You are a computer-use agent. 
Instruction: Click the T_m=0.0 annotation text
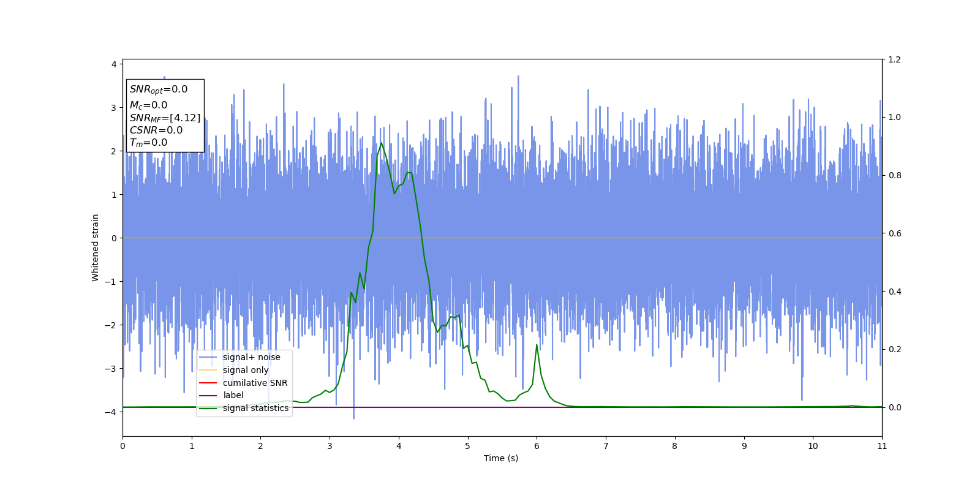pos(148,143)
